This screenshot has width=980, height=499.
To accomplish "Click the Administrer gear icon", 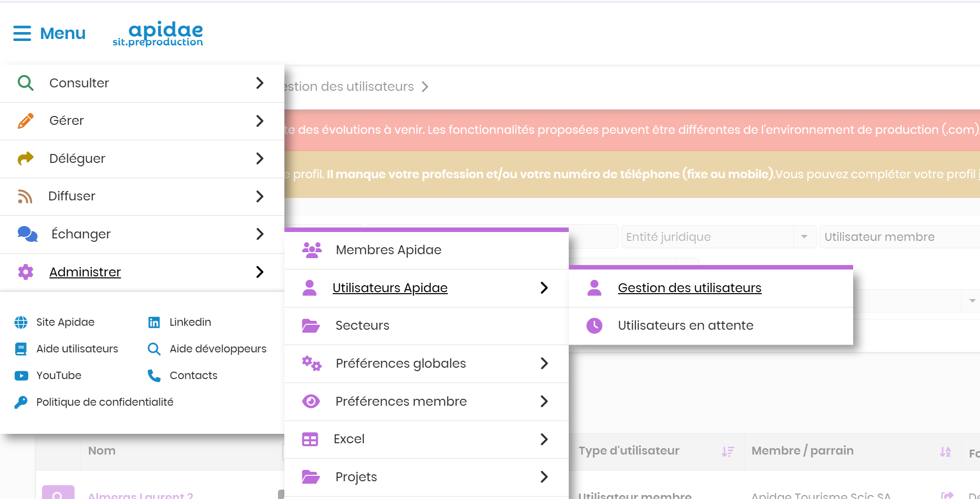I will pyautogui.click(x=26, y=272).
